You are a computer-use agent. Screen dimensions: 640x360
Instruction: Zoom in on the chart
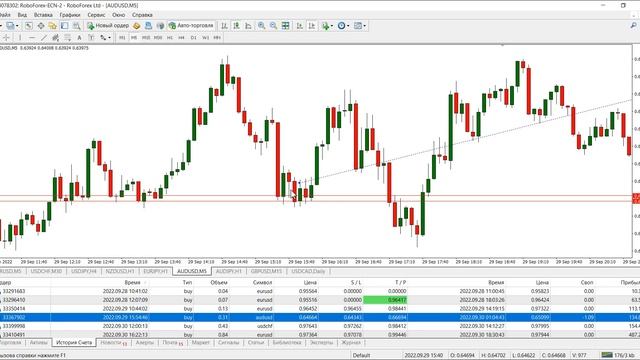coord(261,26)
